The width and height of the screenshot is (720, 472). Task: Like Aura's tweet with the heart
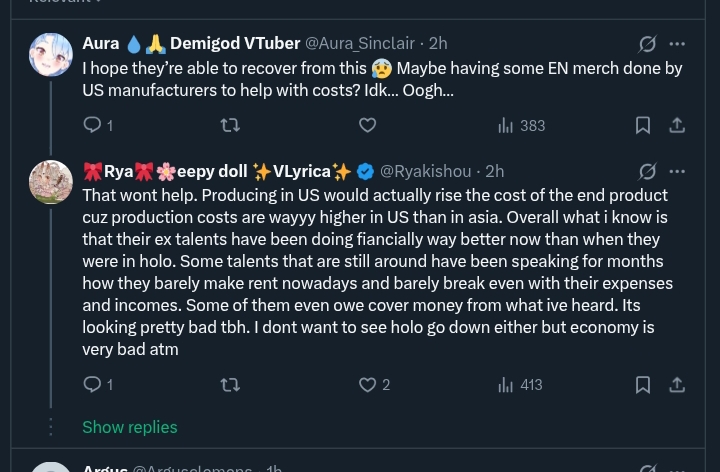pos(367,125)
